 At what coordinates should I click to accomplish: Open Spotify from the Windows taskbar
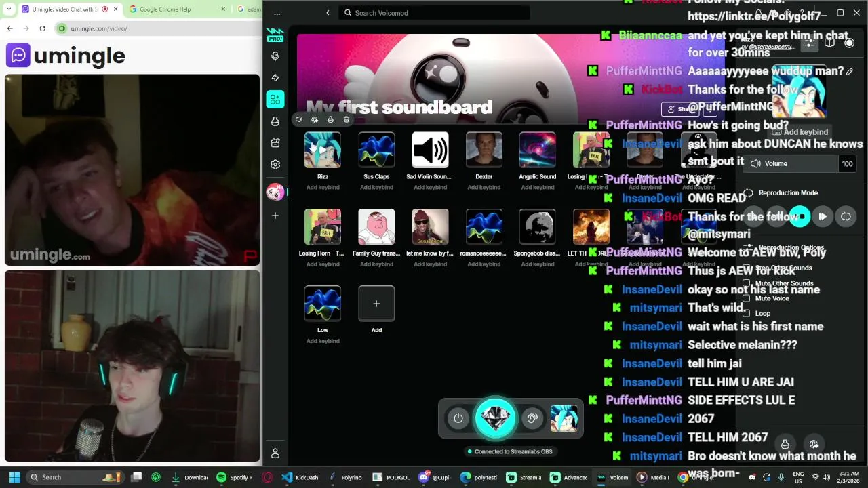[234, 477]
